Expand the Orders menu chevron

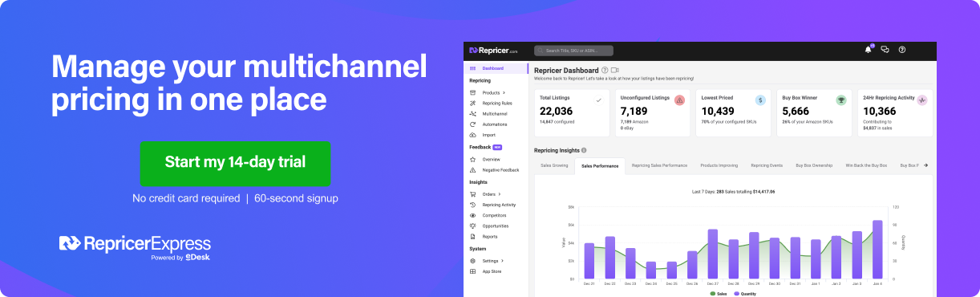[500, 194]
